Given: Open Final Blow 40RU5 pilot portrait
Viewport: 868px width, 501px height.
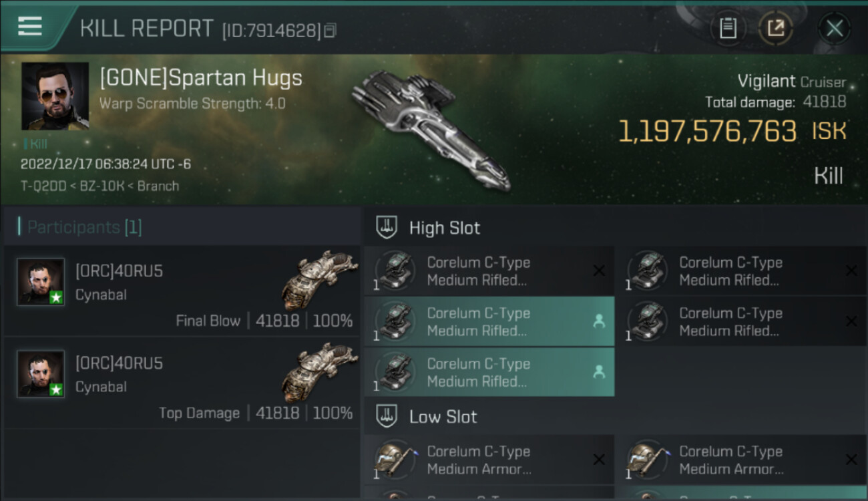Looking at the screenshot, I should coord(41,282).
